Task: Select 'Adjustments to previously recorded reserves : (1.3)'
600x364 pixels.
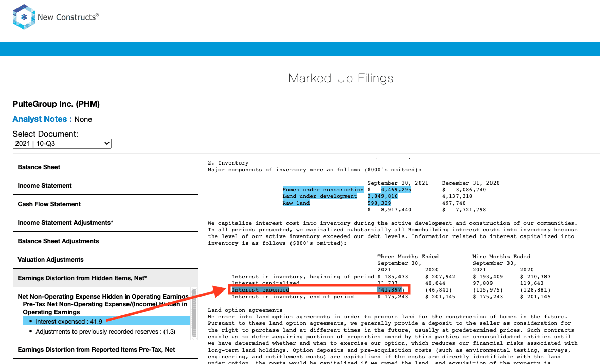Action: coord(105,332)
